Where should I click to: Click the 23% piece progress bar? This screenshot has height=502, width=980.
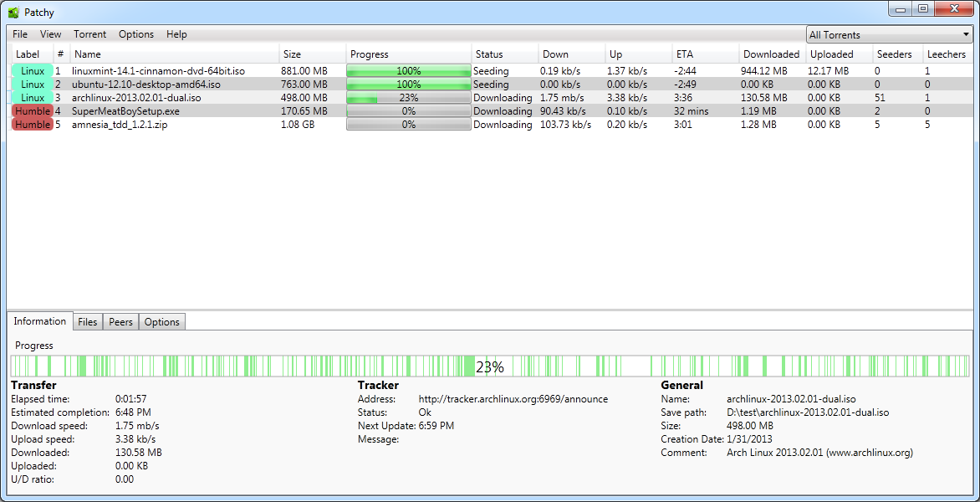(x=489, y=366)
